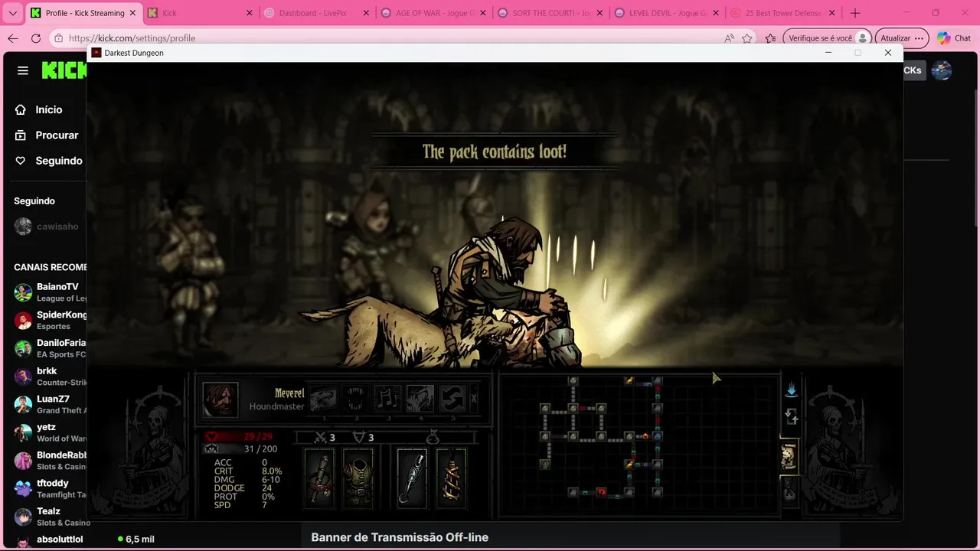980x551 pixels.
Task: Inspect the Houndmaster weapon club slot
Action: [x=319, y=478]
